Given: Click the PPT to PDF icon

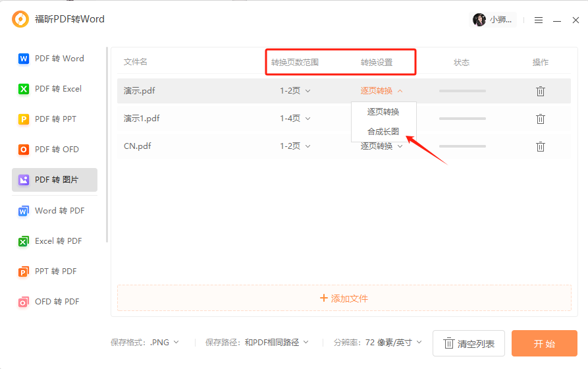Looking at the screenshot, I should point(24,271).
